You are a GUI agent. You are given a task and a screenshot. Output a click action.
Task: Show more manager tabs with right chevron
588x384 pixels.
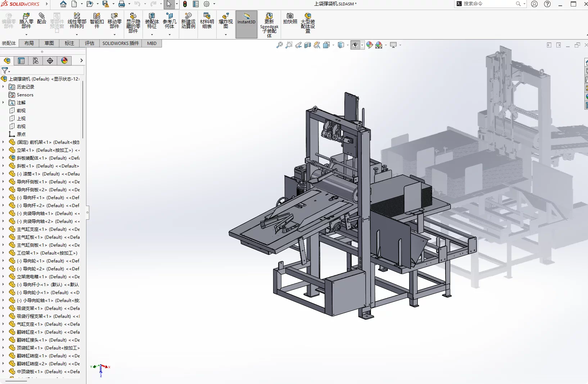[x=81, y=61]
